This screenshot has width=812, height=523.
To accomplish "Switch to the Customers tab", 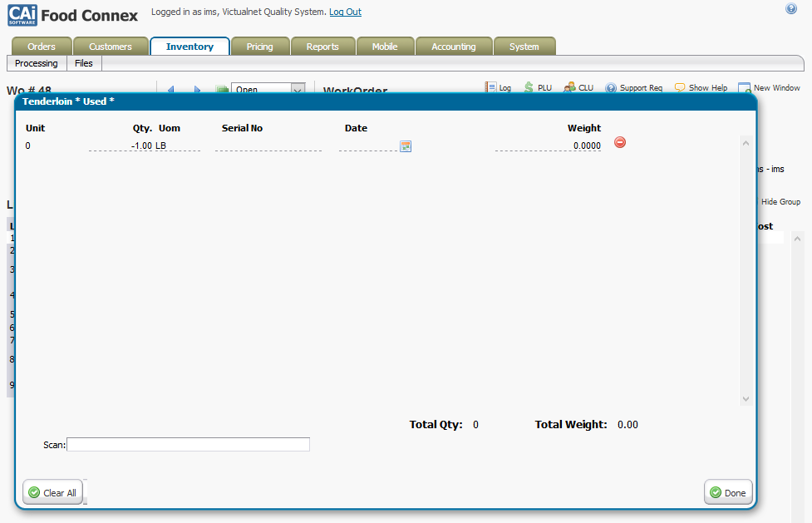I will coord(111,46).
